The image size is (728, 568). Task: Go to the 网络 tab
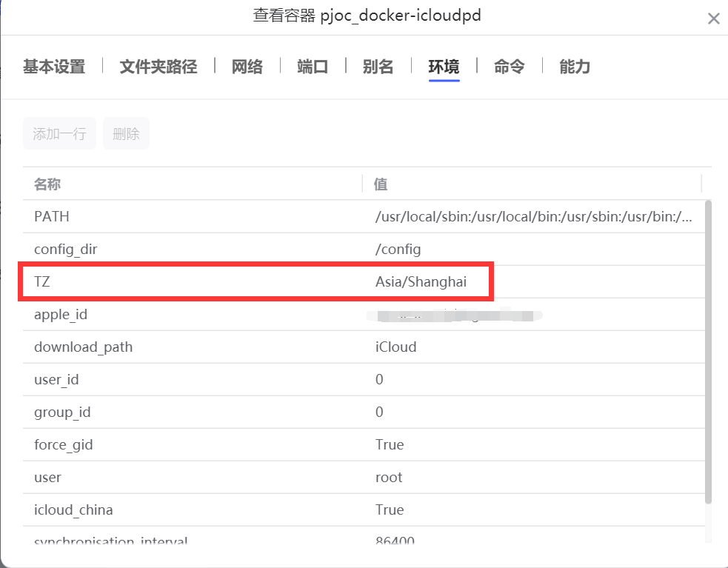(x=247, y=67)
